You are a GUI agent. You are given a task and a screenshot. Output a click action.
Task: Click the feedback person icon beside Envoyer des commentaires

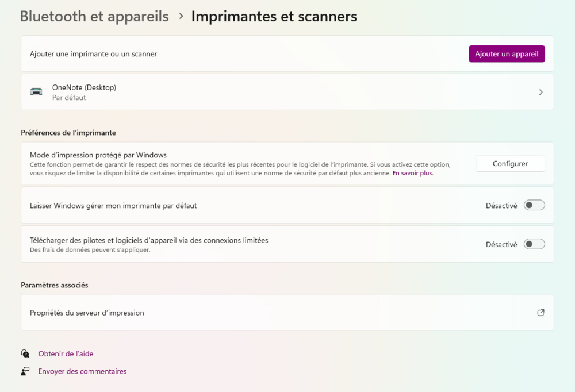pos(25,371)
